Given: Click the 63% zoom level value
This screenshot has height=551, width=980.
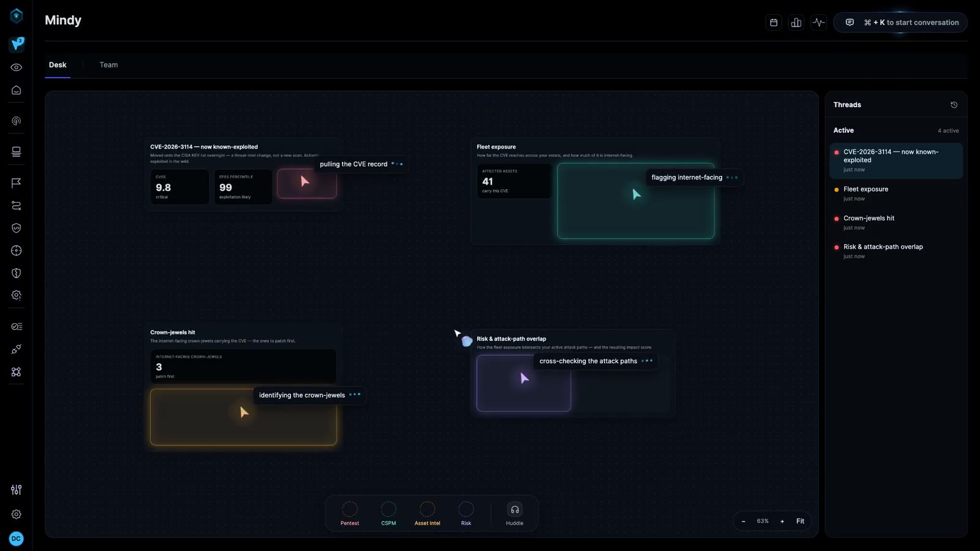Looking at the screenshot, I should pyautogui.click(x=763, y=521).
